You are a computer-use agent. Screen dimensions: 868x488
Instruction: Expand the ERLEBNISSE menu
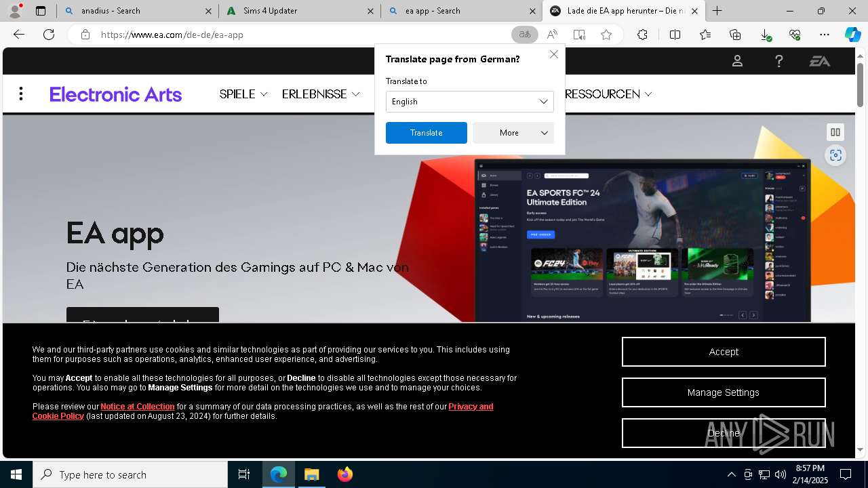[x=321, y=94]
